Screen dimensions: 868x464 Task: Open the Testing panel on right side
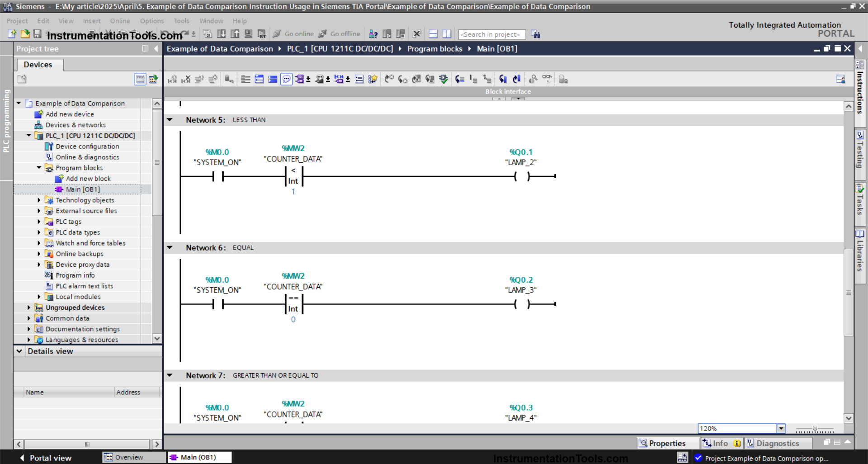point(859,154)
